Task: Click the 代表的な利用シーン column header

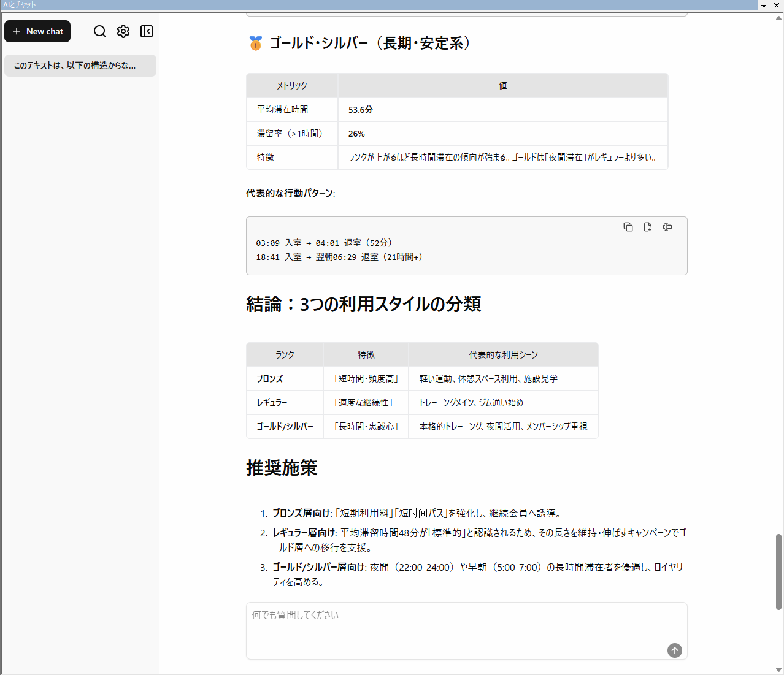Action: 504,355
